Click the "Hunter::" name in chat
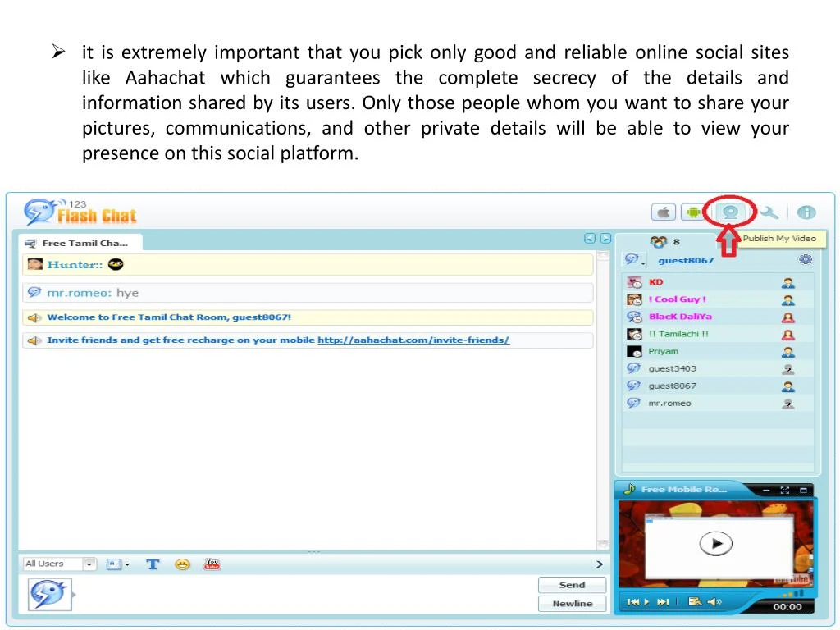The image size is (840, 630). [75, 265]
